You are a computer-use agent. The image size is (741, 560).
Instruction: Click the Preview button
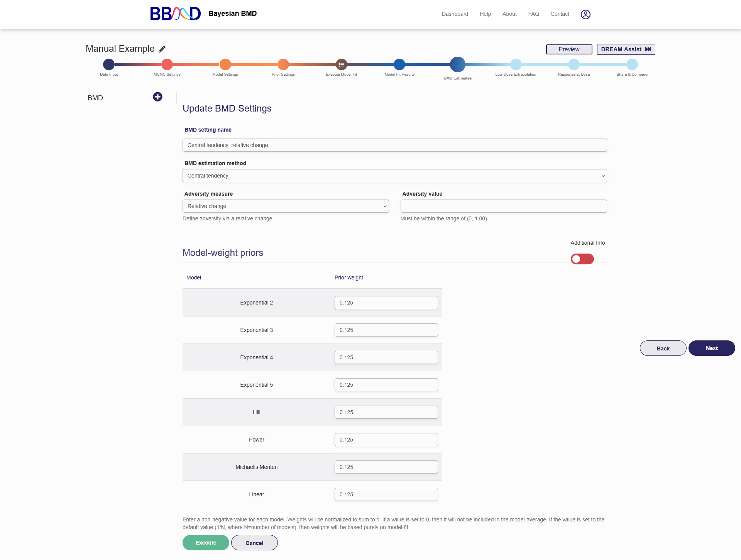569,49
